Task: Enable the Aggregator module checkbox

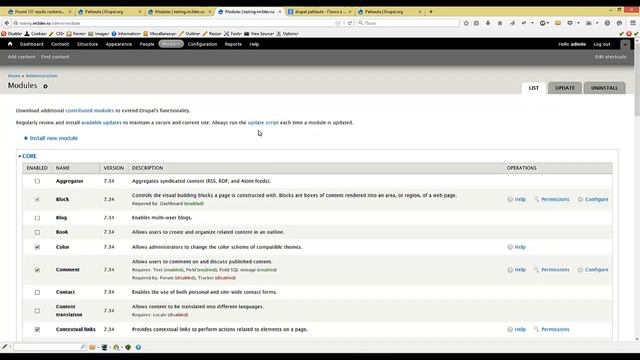Action: tap(37, 181)
